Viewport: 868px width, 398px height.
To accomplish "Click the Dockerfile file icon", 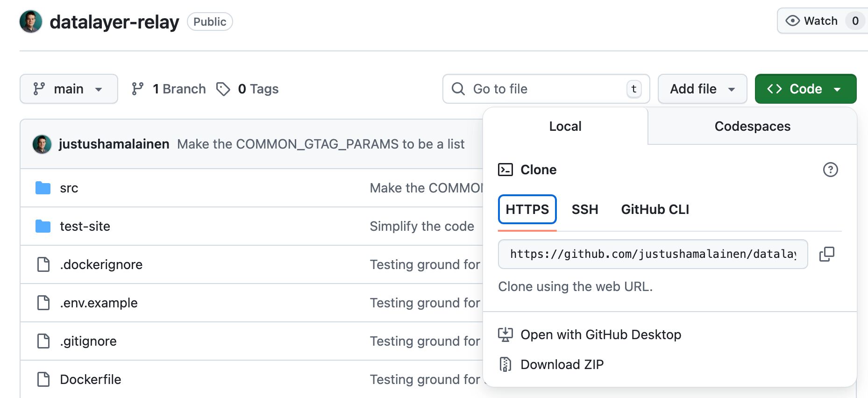I will (x=43, y=379).
